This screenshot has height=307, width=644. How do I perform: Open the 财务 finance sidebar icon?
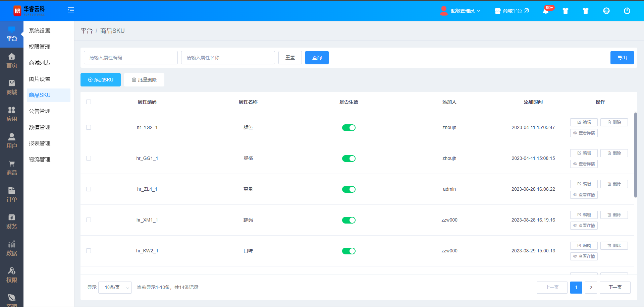[x=12, y=221]
